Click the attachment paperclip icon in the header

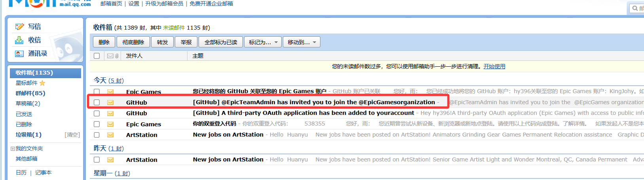[x=117, y=56]
